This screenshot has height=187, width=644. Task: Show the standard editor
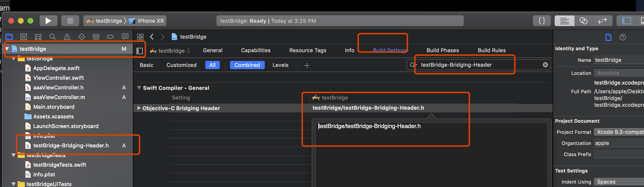pos(565,21)
